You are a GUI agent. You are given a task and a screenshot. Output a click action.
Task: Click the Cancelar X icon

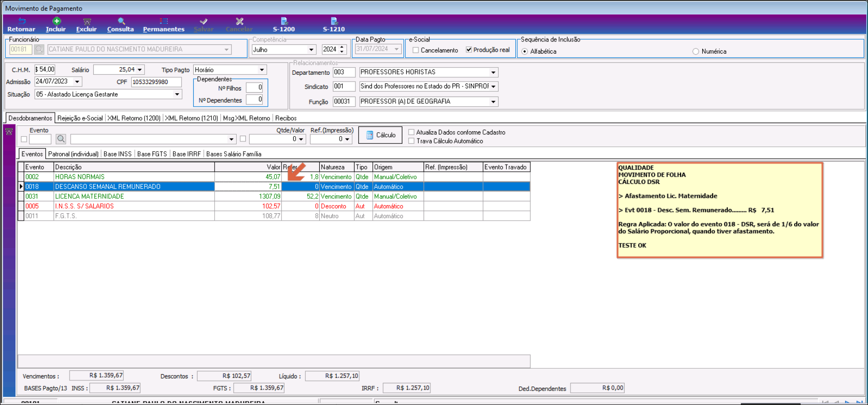[239, 21]
